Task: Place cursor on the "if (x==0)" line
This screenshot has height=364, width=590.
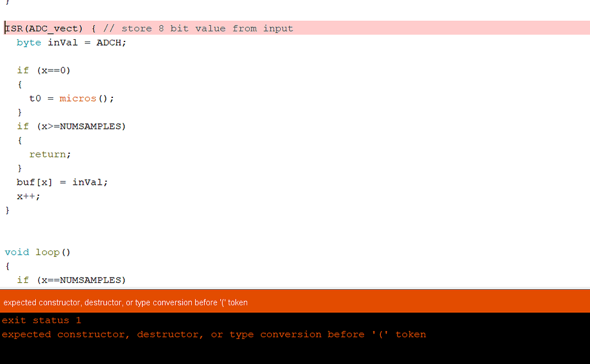Action: tap(47, 70)
